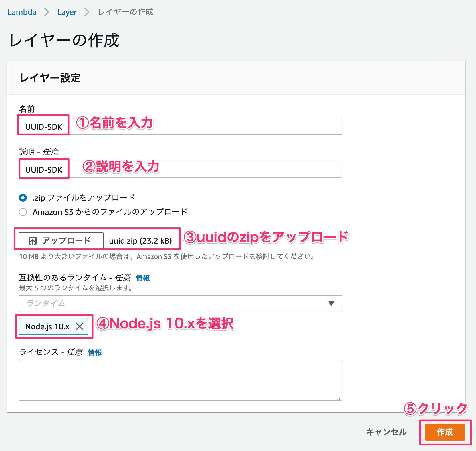Click the レイヤーの作成 breadcrumb text
Screen dimensions: 476x451
click(126, 12)
